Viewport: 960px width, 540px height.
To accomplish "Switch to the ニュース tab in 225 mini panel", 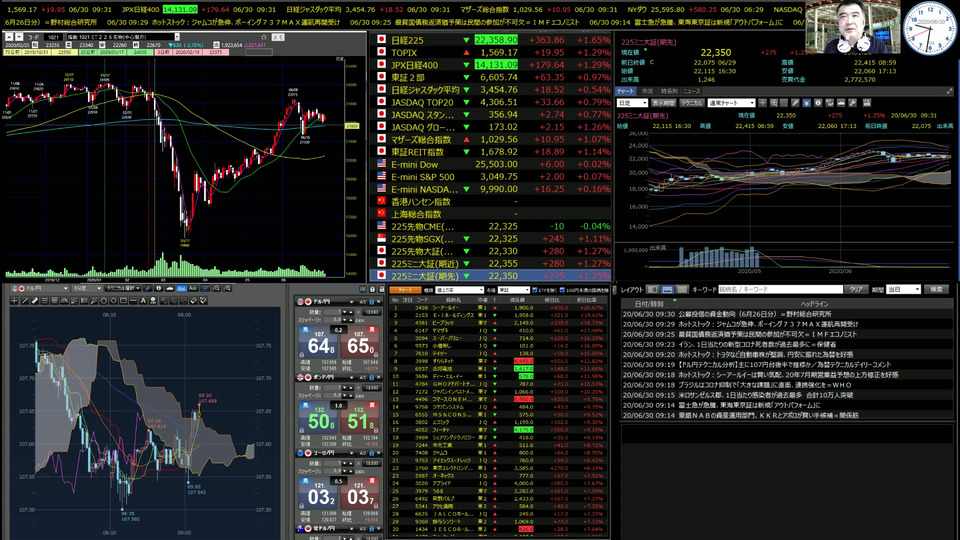I will tap(692, 91).
